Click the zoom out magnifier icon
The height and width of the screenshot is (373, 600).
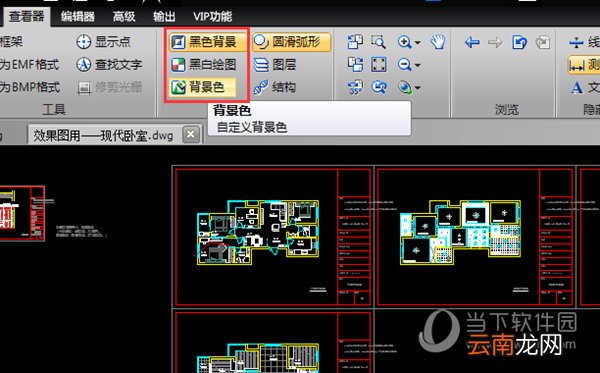point(404,65)
